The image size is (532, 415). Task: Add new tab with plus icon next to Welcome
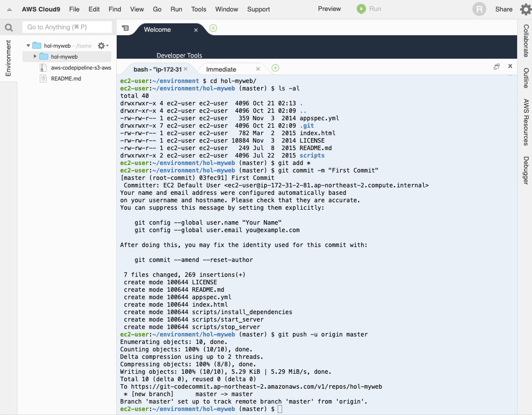pos(213,28)
